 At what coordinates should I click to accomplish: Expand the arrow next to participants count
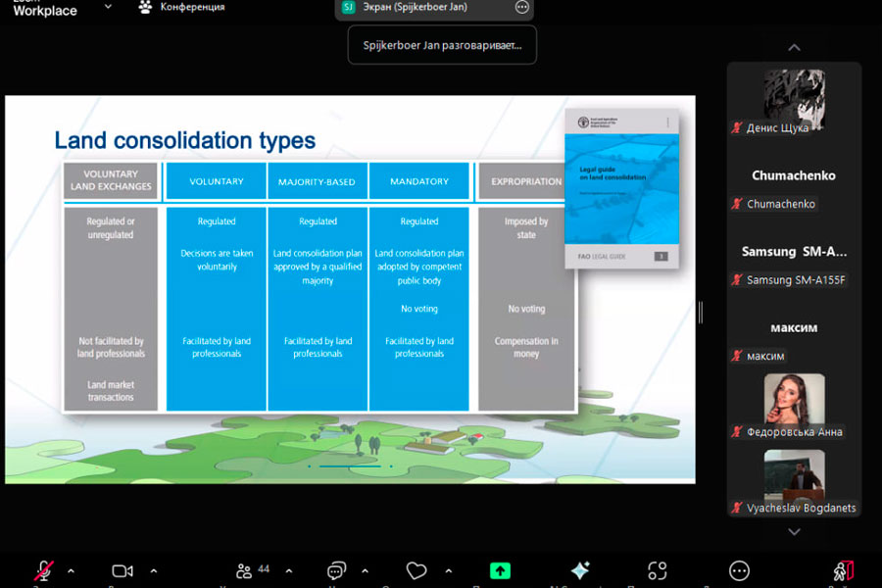click(288, 570)
